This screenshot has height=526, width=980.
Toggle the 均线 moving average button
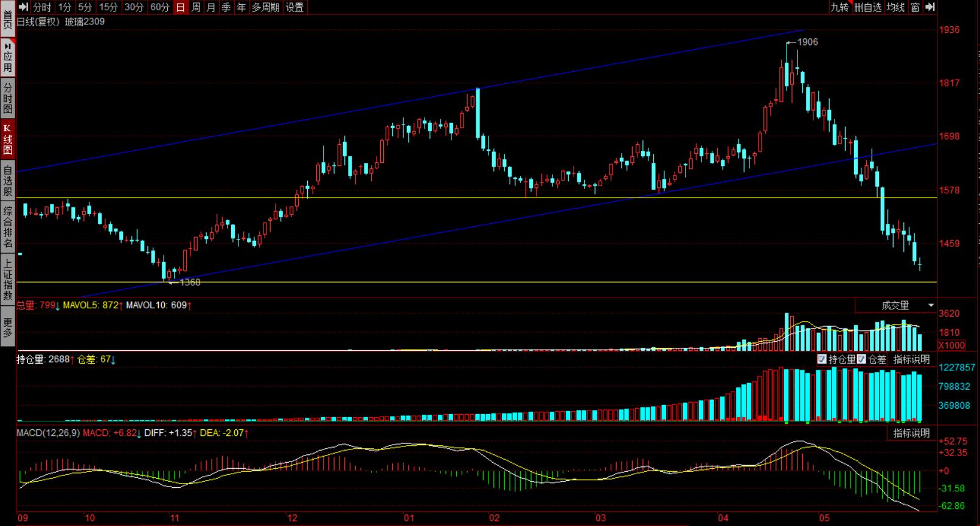[x=895, y=7]
